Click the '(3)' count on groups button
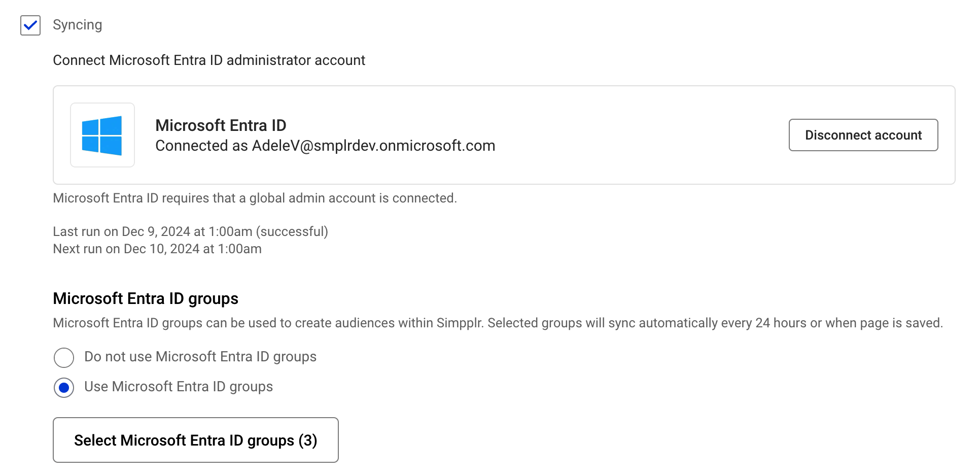Viewport: 980px width, 476px height. pos(307,440)
